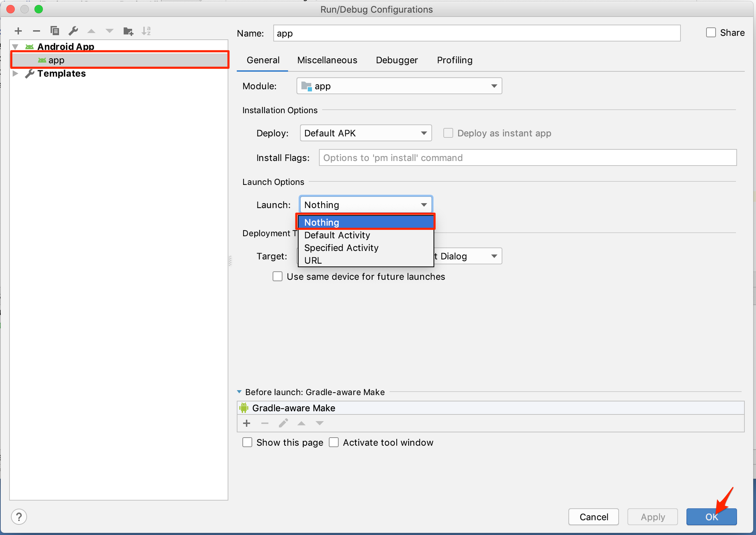Toggle the Activate tool window checkbox
The height and width of the screenshot is (535, 756).
334,443
